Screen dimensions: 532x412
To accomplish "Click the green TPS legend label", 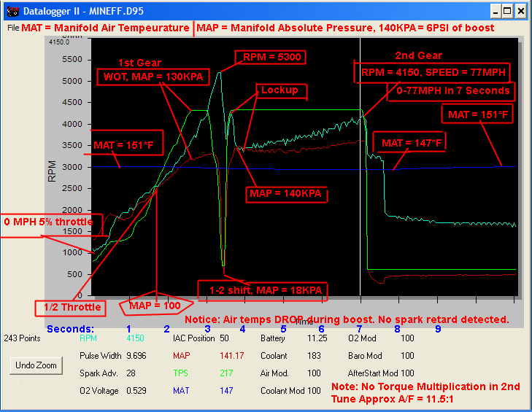I will tap(180, 373).
